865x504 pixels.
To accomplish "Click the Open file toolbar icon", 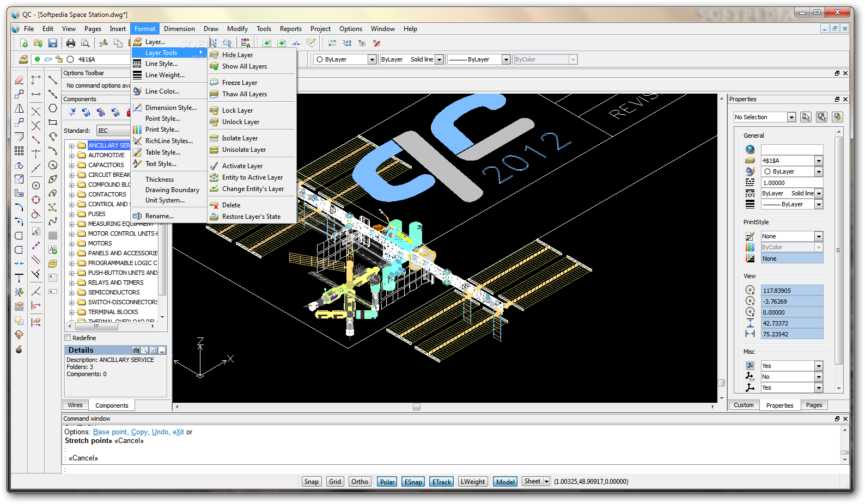I will click(38, 43).
